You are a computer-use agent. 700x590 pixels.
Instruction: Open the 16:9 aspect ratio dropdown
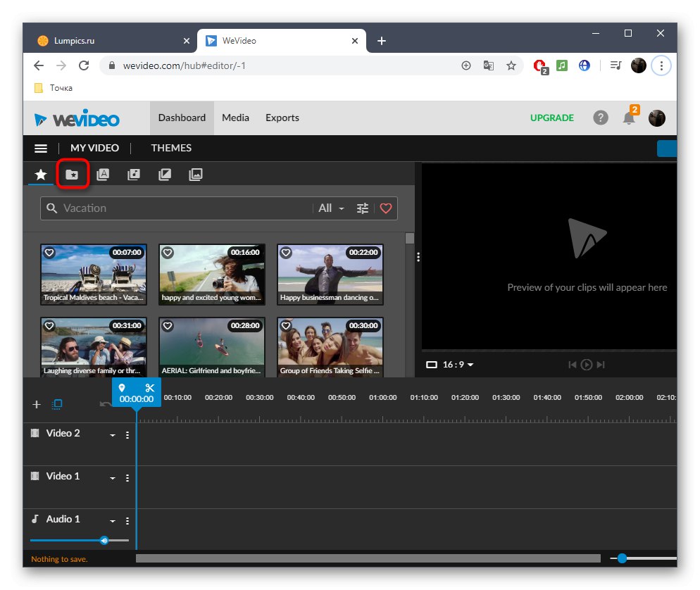[x=451, y=365]
